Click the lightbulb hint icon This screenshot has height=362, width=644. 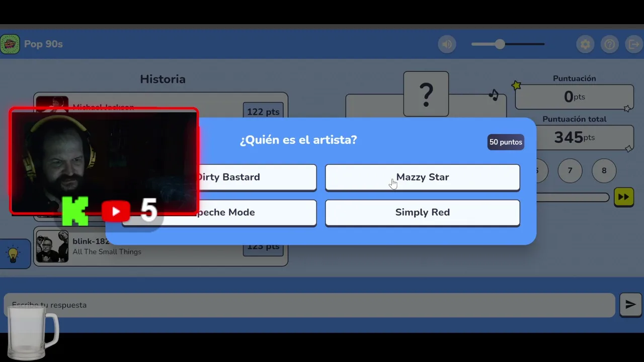[x=14, y=254]
